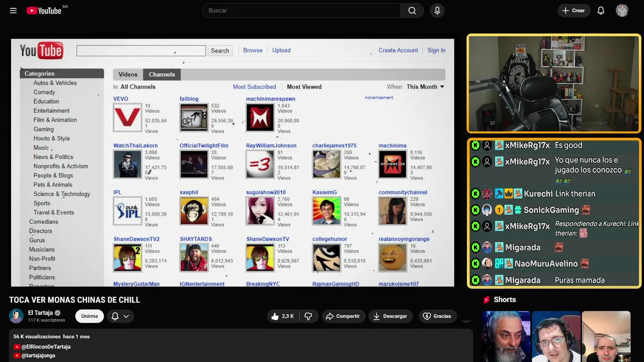
Task: Toggle channel notification bell
Action: (x=115, y=316)
